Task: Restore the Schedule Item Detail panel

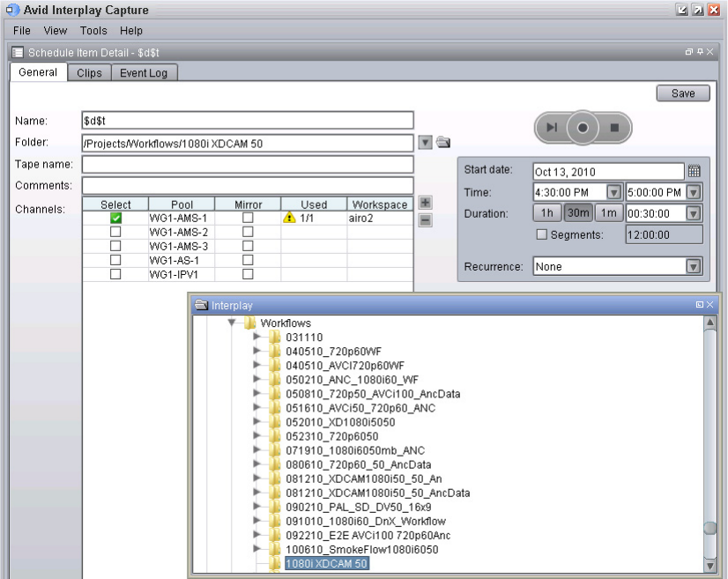Action: 689,51
